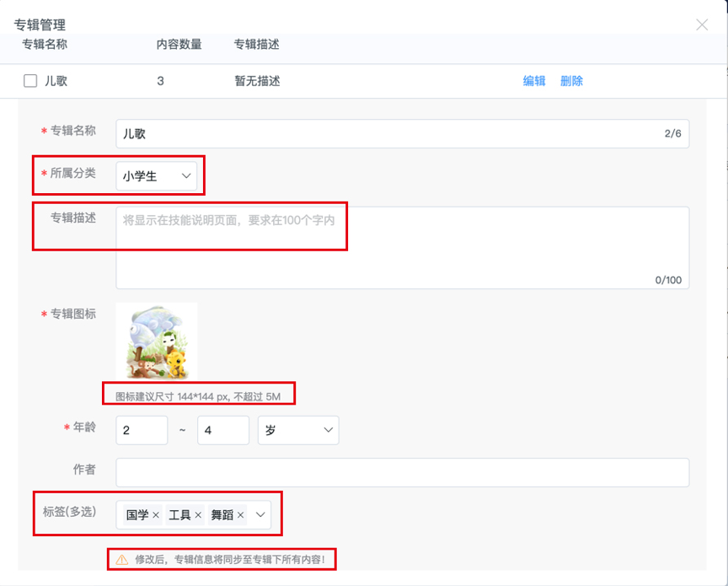728x586 pixels.
Task: Remove the 国学 tag with its x icon
Action: pyautogui.click(x=156, y=515)
